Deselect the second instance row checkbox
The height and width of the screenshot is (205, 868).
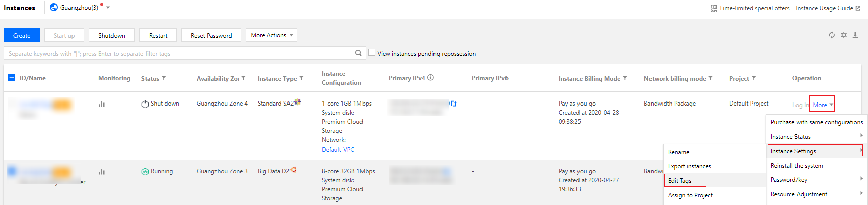point(12,171)
